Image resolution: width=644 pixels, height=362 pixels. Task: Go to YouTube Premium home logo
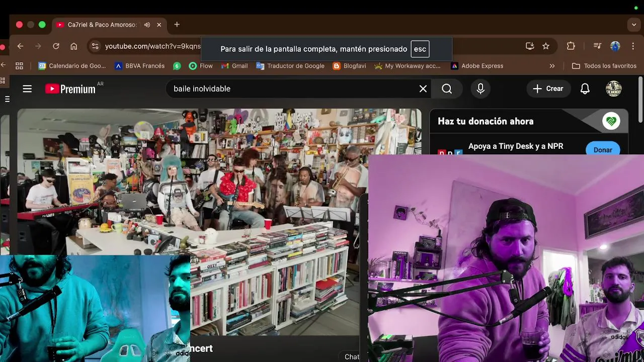[70, 89]
